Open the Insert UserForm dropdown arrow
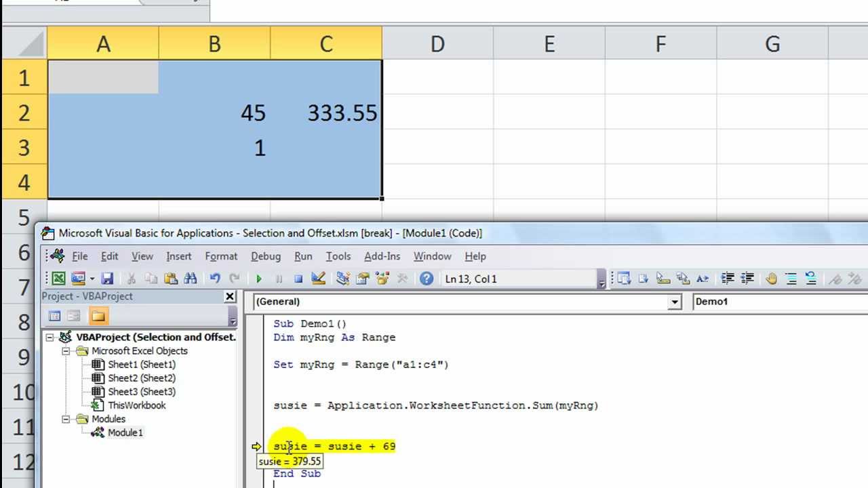The width and height of the screenshot is (868, 488). (92, 279)
